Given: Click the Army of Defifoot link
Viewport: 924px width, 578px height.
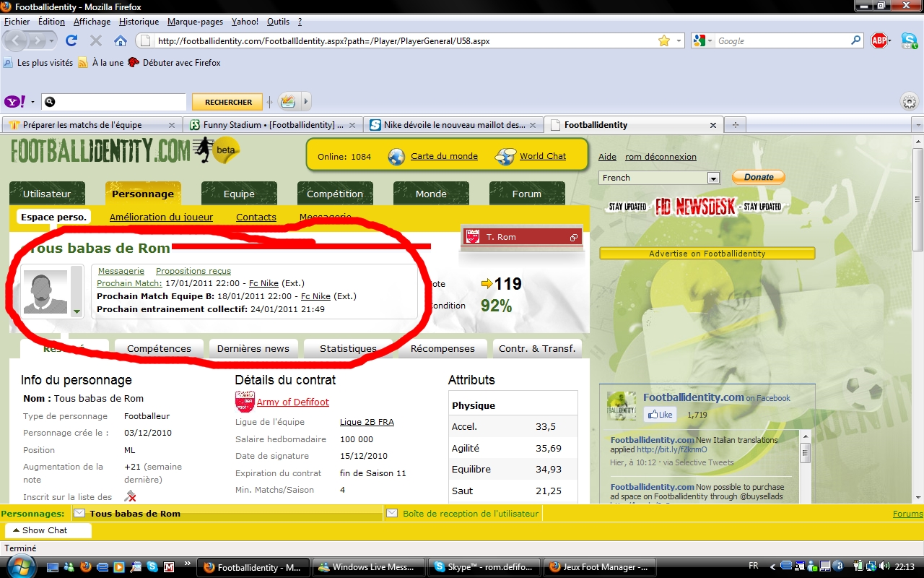Looking at the screenshot, I should click(293, 402).
